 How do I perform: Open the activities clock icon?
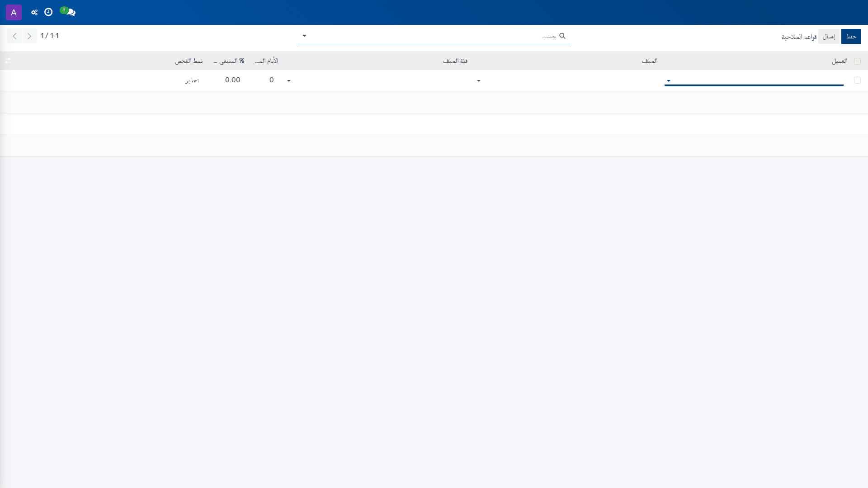(x=48, y=12)
